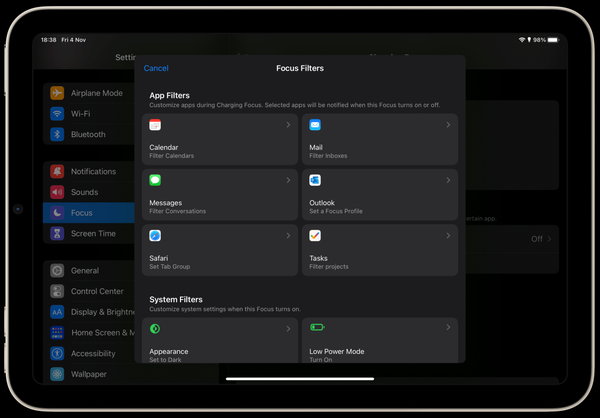Tap the Wallpaper flower icon
This screenshot has width=600, height=418.
tap(57, 374)
